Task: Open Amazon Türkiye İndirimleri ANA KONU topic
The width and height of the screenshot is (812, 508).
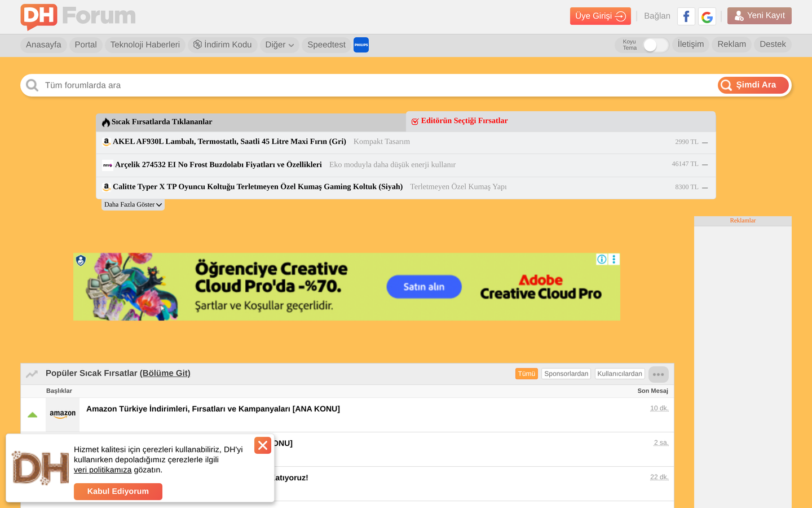Action: tap(213, 409)
